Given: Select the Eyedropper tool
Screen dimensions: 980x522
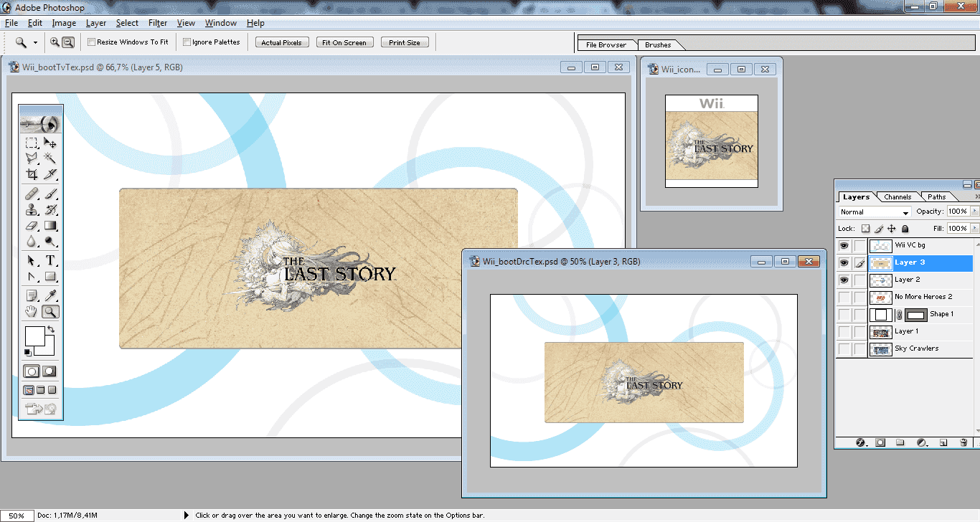Looking at the screenshot, I should (x=50, y=295).
